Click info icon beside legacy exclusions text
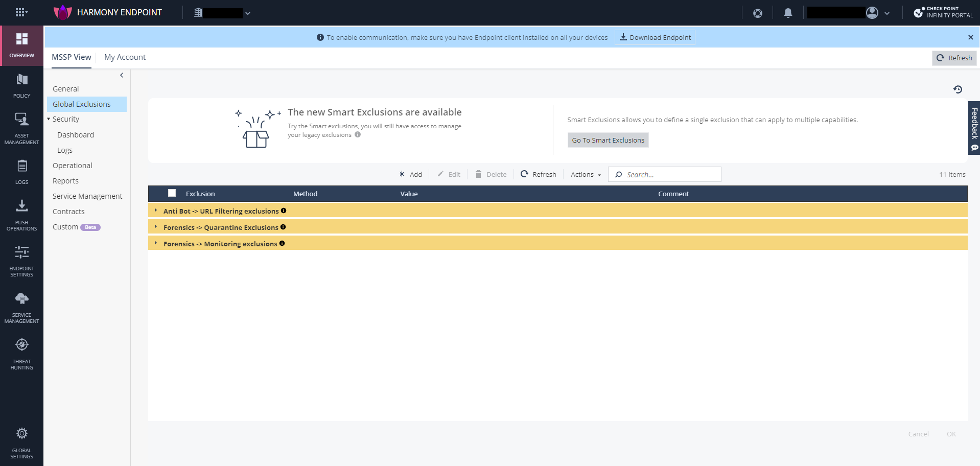This screenshot has height=466, width=980. (x=358, y=135)
